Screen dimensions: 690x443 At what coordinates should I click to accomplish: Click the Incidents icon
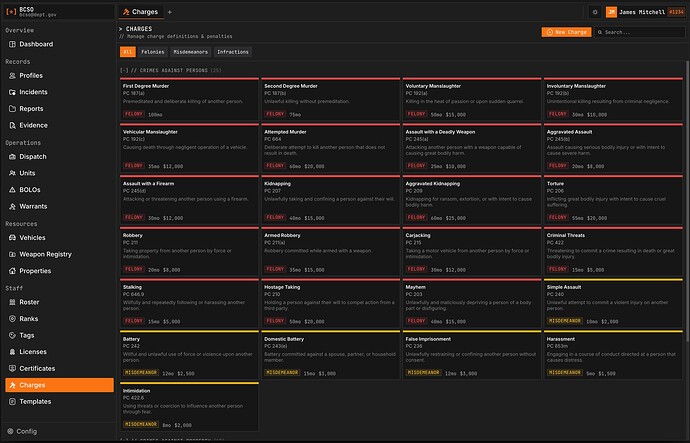tap(12, 92)
